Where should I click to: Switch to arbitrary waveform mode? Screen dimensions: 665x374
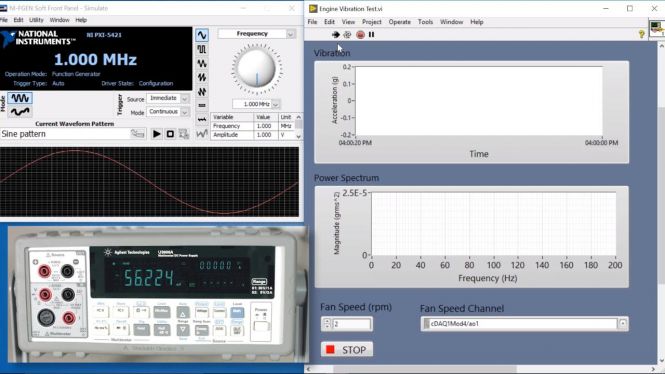coord(20,112)
